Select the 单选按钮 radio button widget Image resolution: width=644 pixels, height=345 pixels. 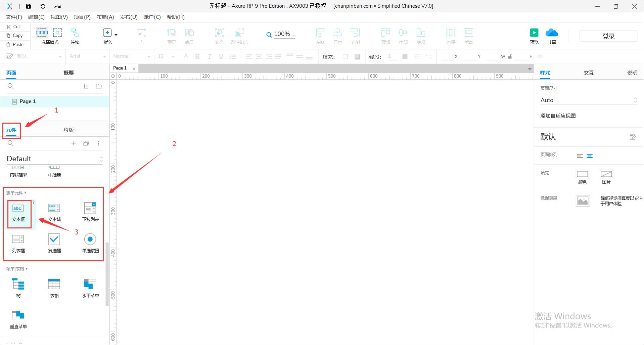coord(91,244)
